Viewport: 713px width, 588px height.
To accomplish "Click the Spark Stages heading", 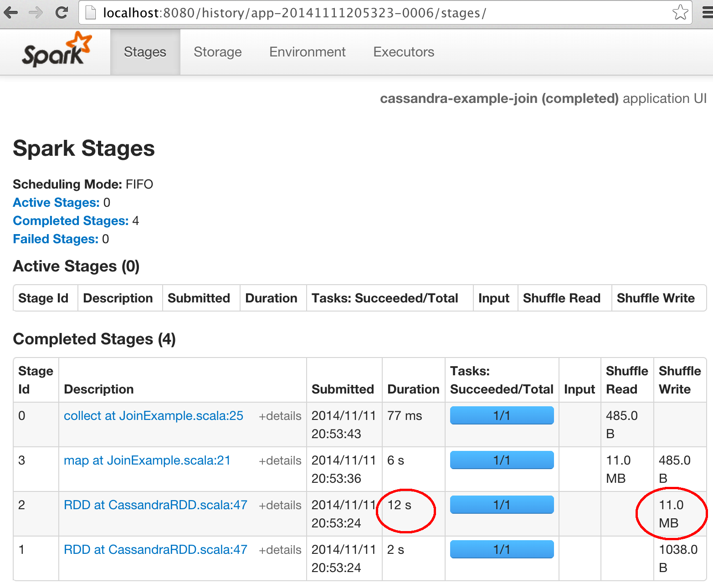I will 84,148.
